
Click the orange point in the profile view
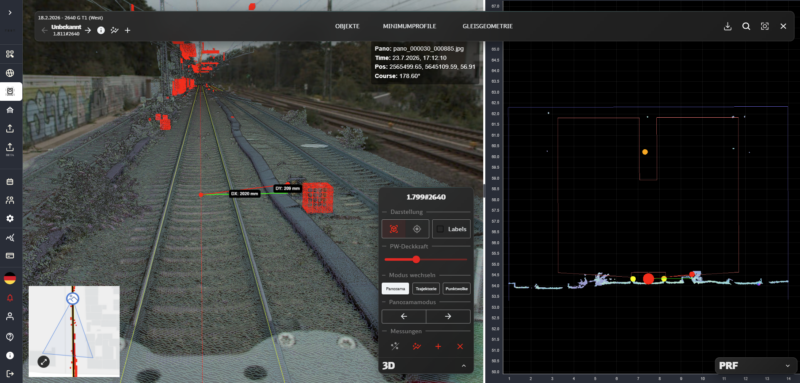[x=645, y=152]
